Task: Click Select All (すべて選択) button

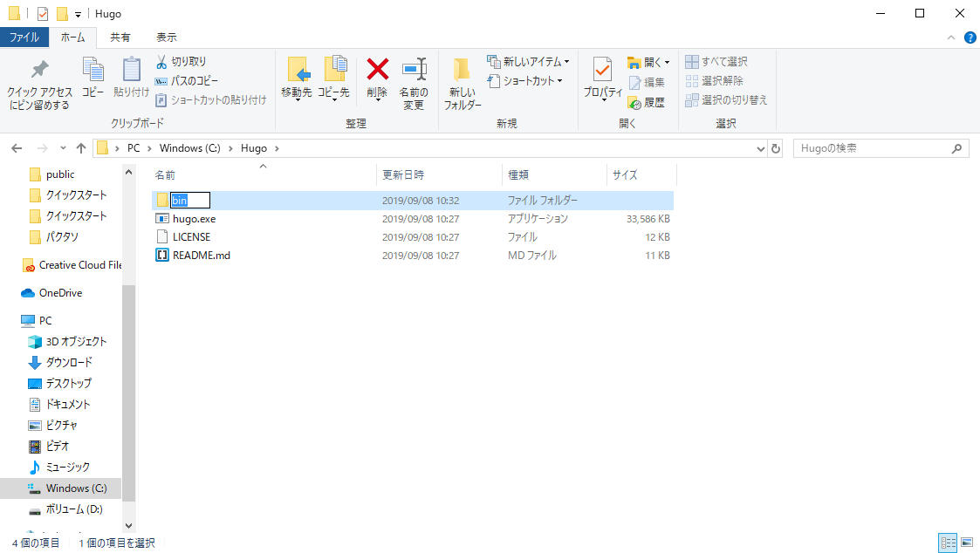Action: tap(716, 62)
